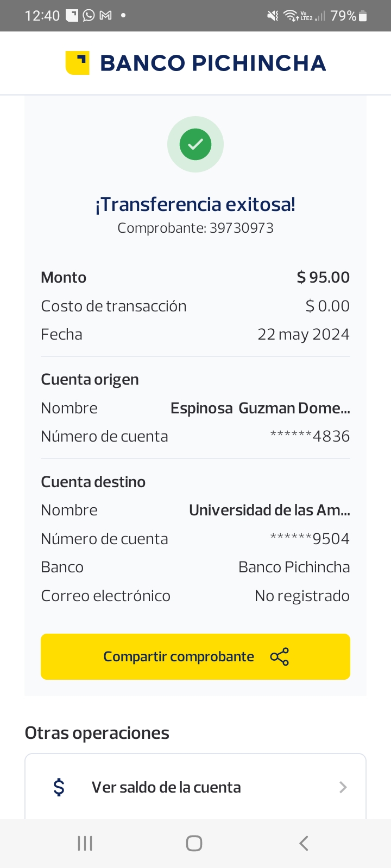The image size is (391, 868).
Task: Tap the Banco Pichincha logo icon
Action: pos(77,63)
